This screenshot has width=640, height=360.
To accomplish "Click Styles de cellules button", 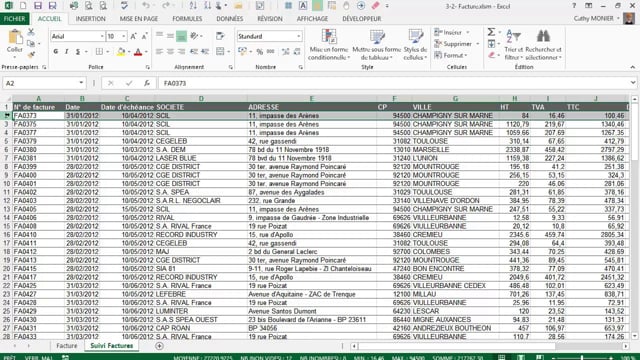I will tap(415, 44).
